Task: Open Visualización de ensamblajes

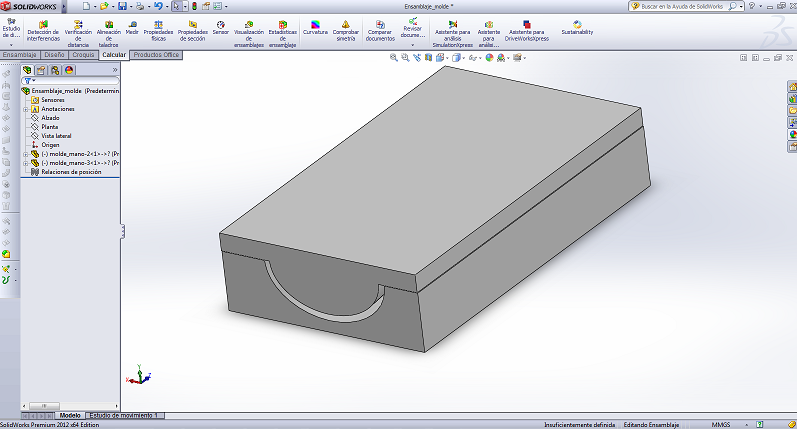Action: click(x=249, y=34)
